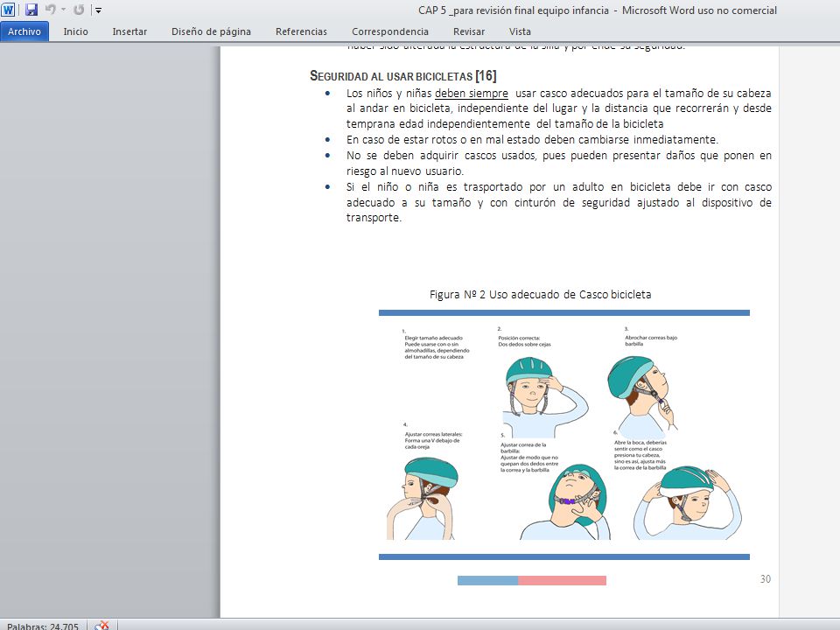Click the heading 'Seguridad al usar bicicletas'
840x630 pixels.
tap(391, 76)
